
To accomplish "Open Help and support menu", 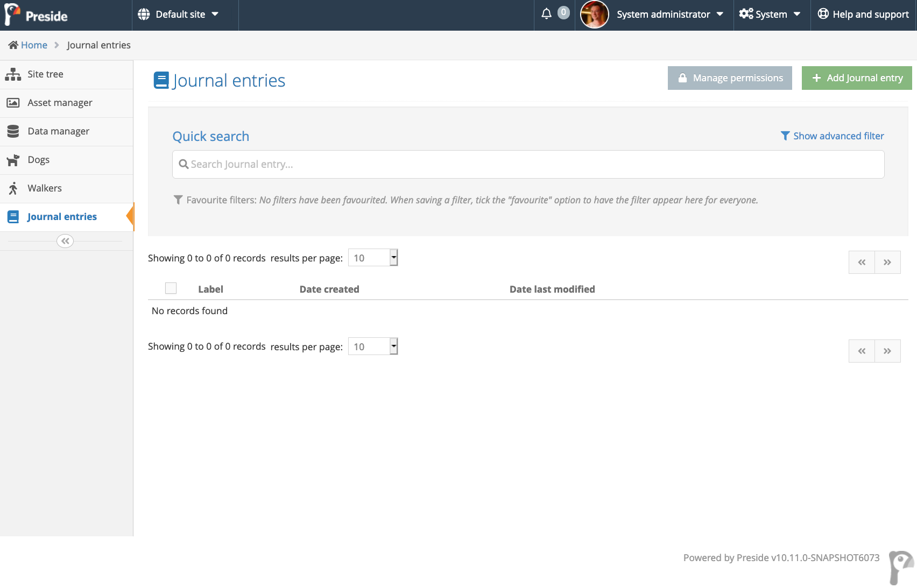I will point(863,15).
